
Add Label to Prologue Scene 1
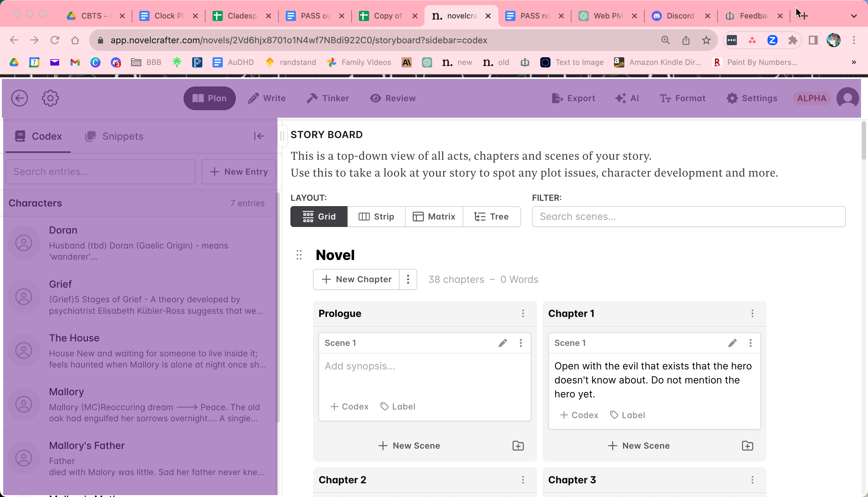point(398,407)
